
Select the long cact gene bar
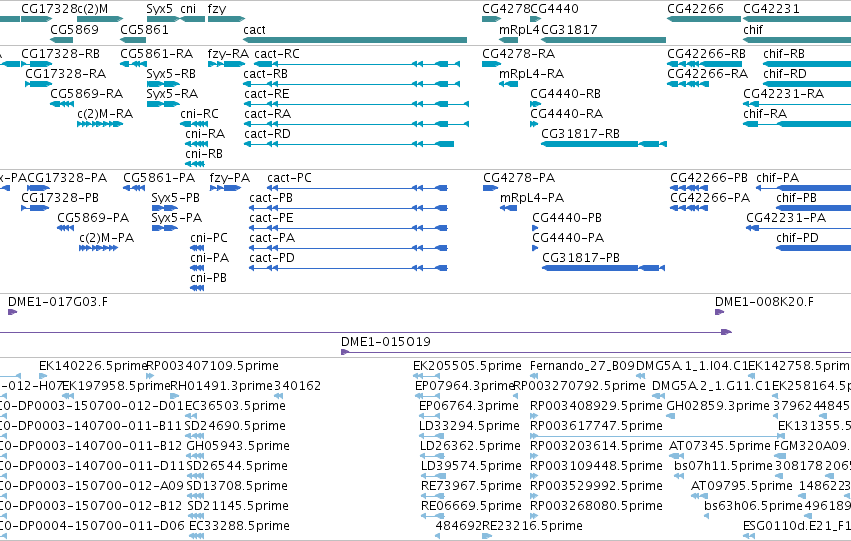[355, 40]
